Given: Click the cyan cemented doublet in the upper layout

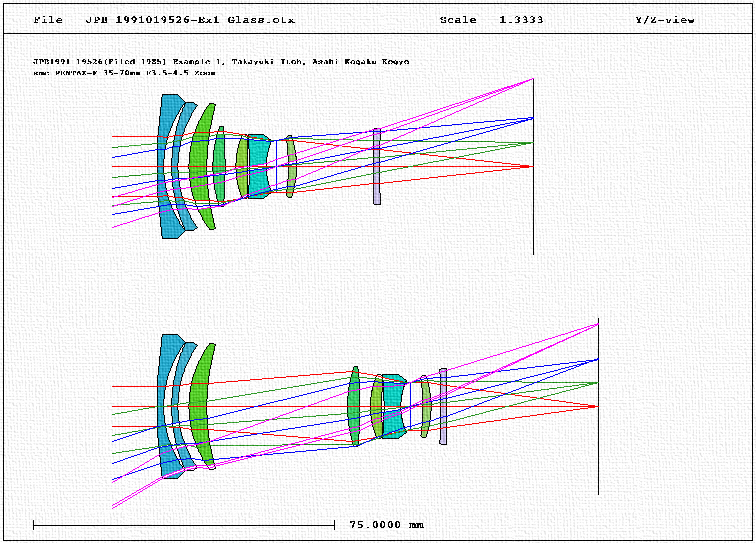Looking at the screenshot, I should pyautogui.click(x=258, y=166).
